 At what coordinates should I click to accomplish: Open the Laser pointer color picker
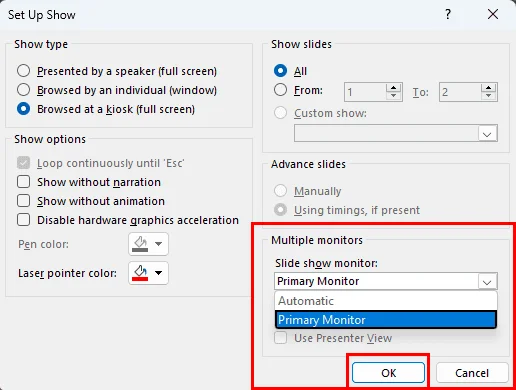pyautogui.click(x=148, y=273)
